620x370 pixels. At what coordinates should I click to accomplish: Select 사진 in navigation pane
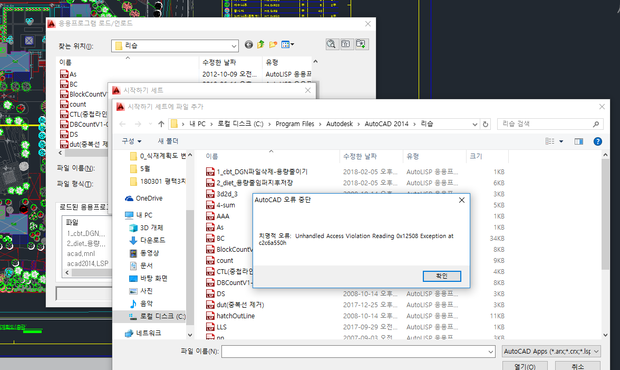click(x=141, y=291)
